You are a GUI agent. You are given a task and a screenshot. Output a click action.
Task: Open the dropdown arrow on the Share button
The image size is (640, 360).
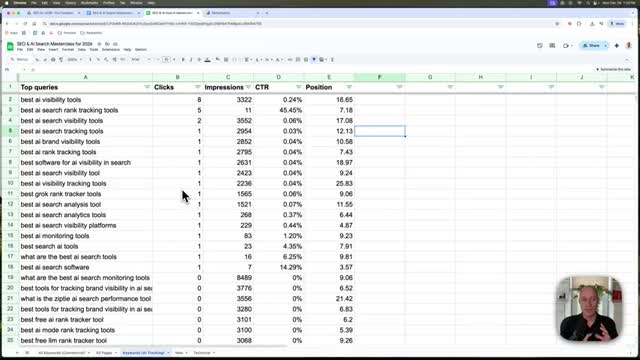[605, 46]
